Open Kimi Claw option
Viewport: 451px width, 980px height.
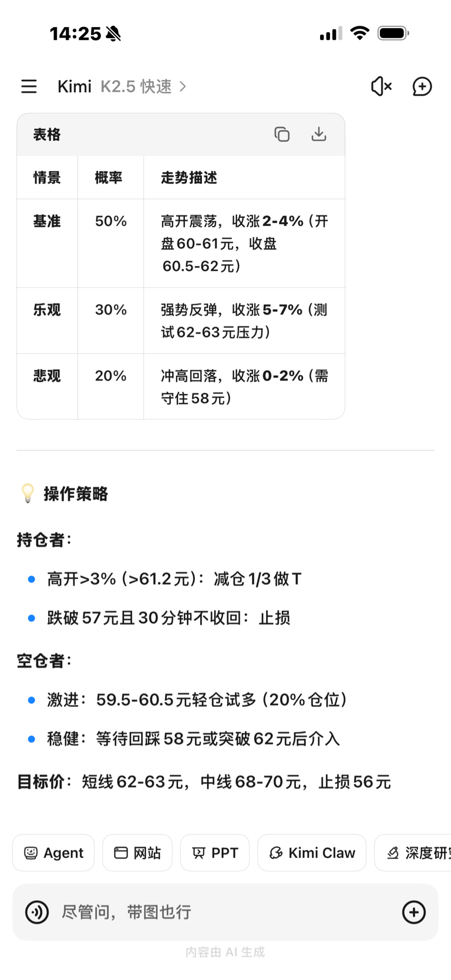point(312,853)
